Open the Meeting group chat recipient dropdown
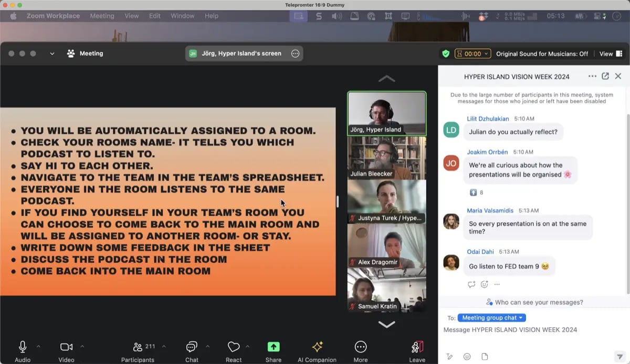The width and height of the screenshot is (630, 364). (491, 317)
